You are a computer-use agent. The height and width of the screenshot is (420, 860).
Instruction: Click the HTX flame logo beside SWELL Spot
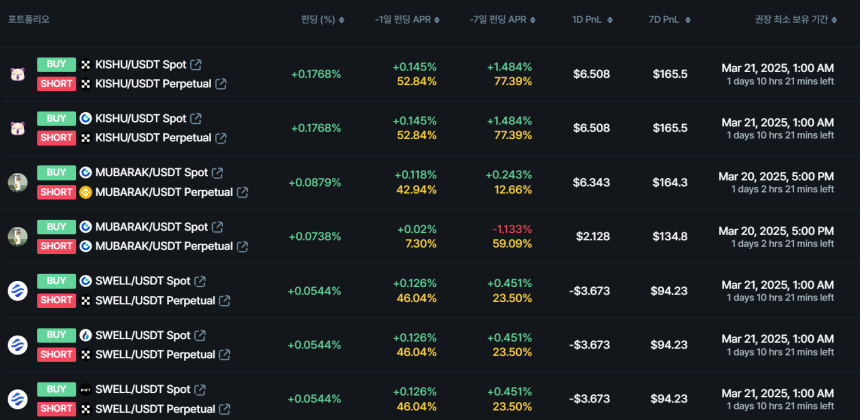(86, 335)
